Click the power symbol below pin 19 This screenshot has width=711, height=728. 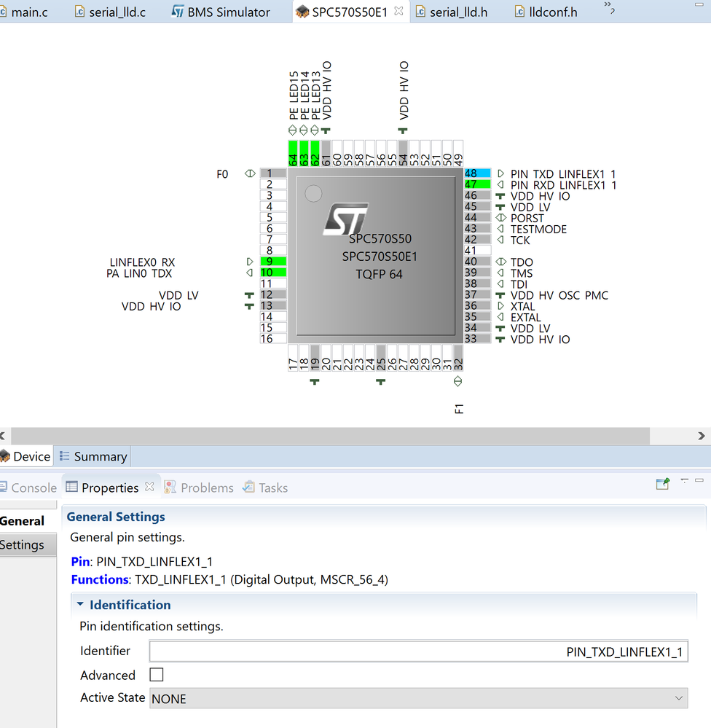click(315, 382)
